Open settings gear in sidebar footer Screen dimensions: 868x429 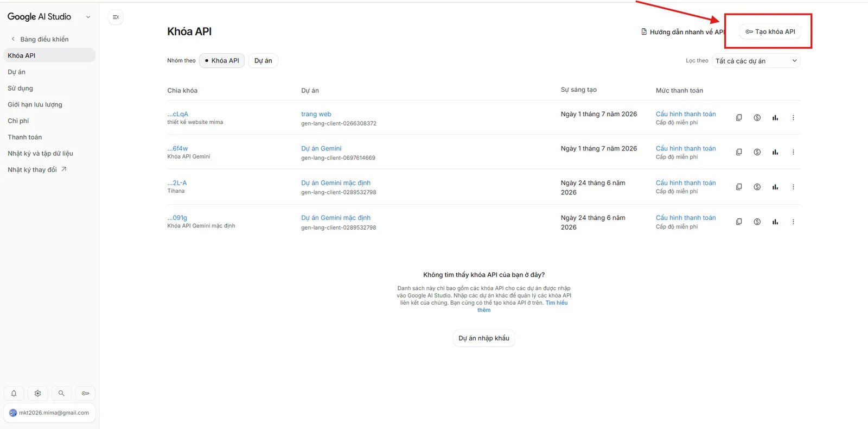click(x=37, y=393)
